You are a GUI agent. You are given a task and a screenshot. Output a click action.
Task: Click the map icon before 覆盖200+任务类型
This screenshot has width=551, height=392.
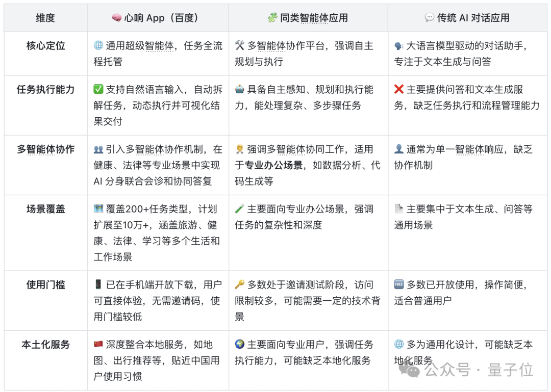(x=98, y=209)
